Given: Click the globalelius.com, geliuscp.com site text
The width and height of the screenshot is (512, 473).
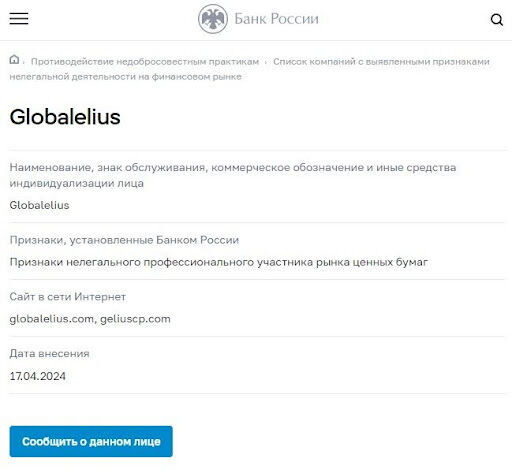Looking at the screenshot, I should (90, 319).
